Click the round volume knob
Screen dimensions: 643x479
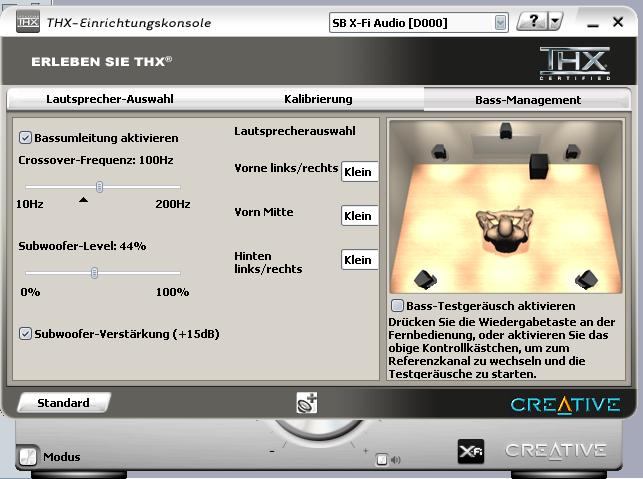click(319, 431)
